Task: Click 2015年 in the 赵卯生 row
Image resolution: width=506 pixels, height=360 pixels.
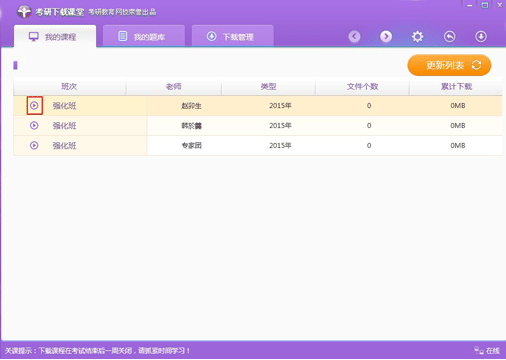Action: point(280,106)
